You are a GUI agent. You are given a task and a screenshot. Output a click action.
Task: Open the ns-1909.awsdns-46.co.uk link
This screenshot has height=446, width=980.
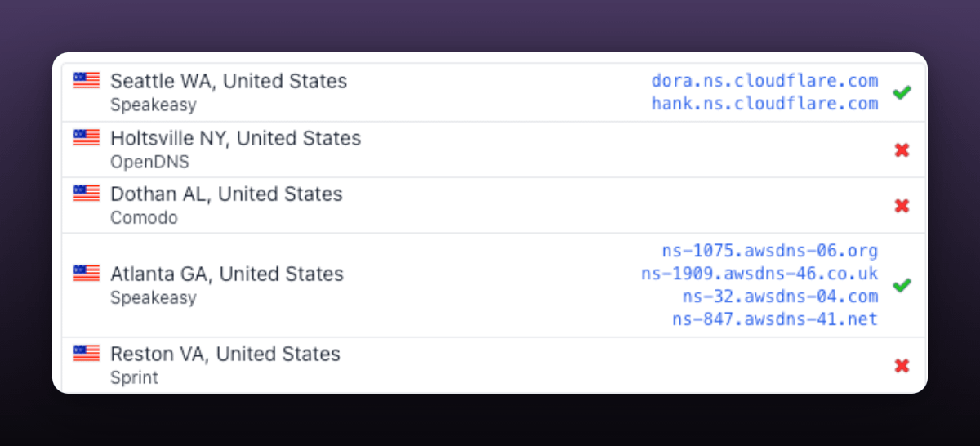(x=759, y=273)
